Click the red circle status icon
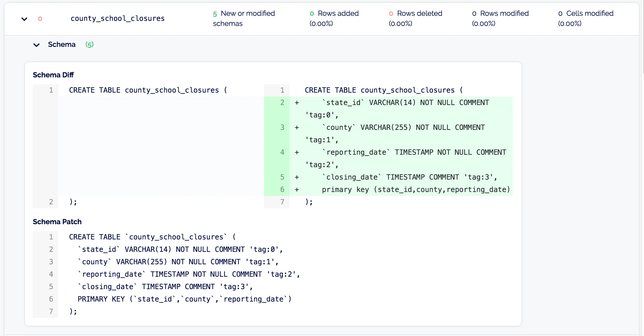 (x=40, y=19)
